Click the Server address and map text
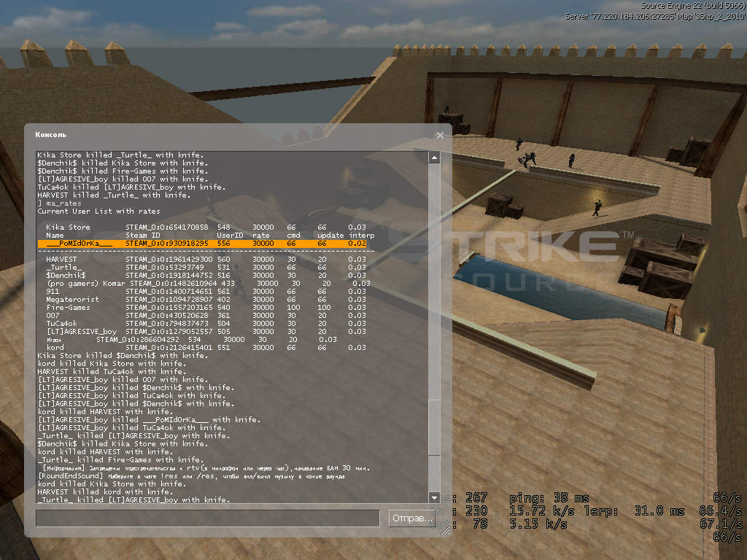Viewport: 747px width, 560px height. (654, 17)
